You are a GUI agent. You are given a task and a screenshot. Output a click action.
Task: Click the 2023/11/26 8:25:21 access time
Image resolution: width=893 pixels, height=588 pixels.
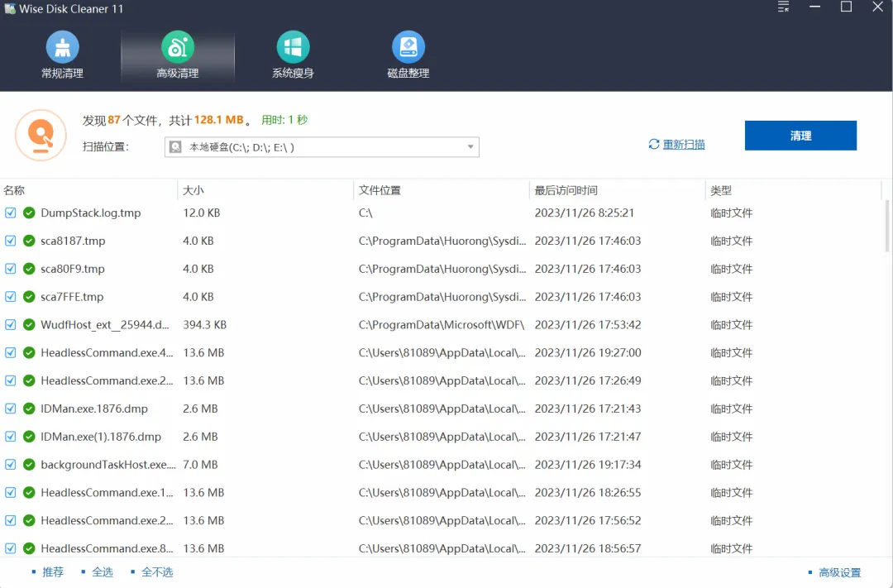coord(585,213)
